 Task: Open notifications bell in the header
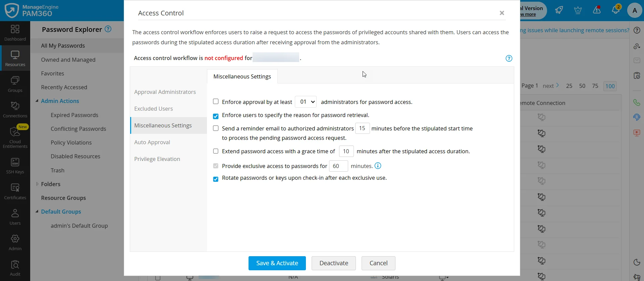(x=616, y=10)
